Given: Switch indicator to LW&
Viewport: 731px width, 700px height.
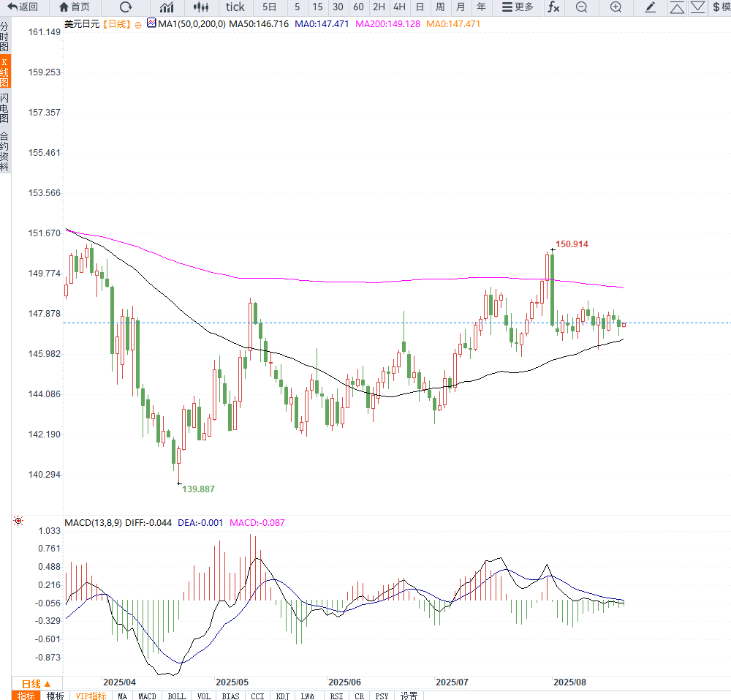Looking at the screenshot, I should click(308, 696).
